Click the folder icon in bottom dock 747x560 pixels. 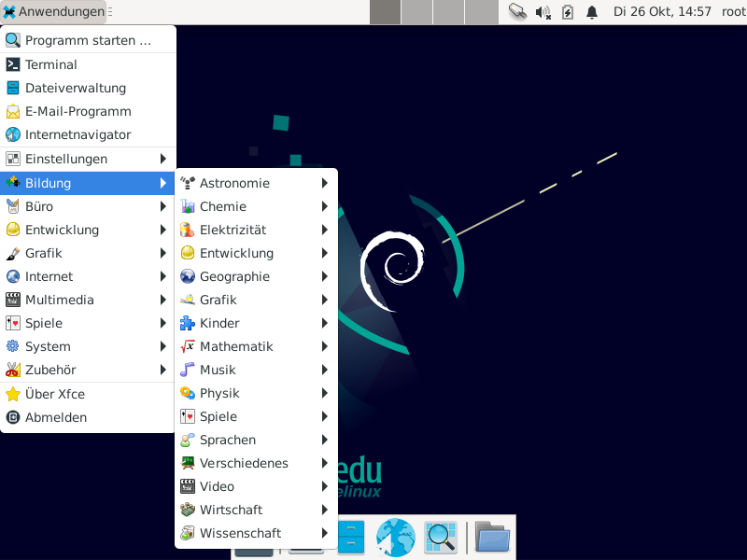pyautogui.click(x=491, y=538)
